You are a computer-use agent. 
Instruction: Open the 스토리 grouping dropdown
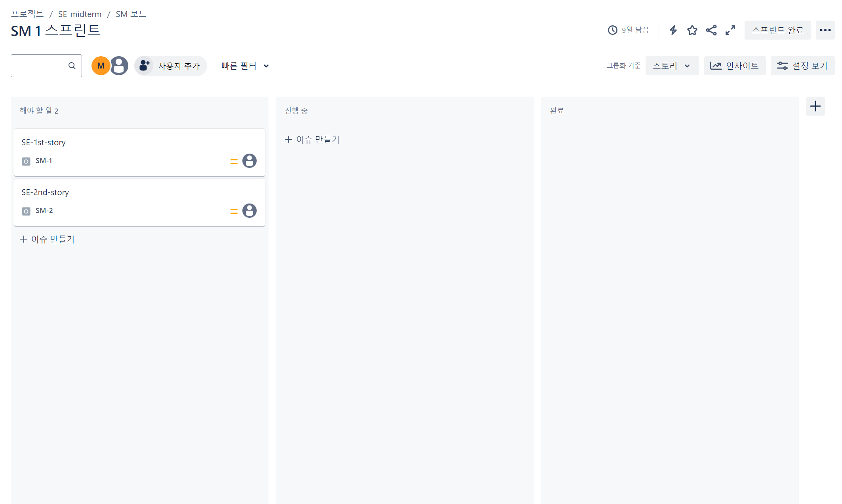[672, 66]
